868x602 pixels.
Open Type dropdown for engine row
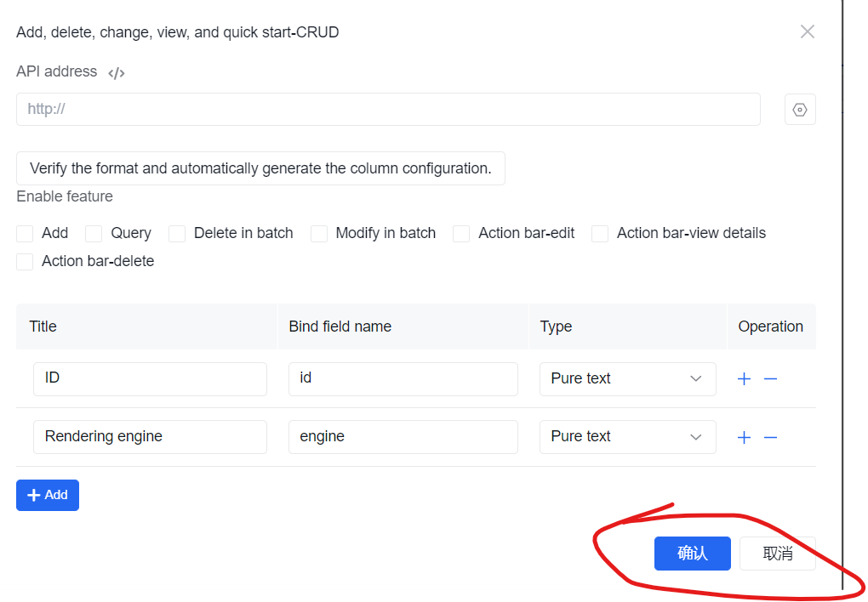pos(628,437)
